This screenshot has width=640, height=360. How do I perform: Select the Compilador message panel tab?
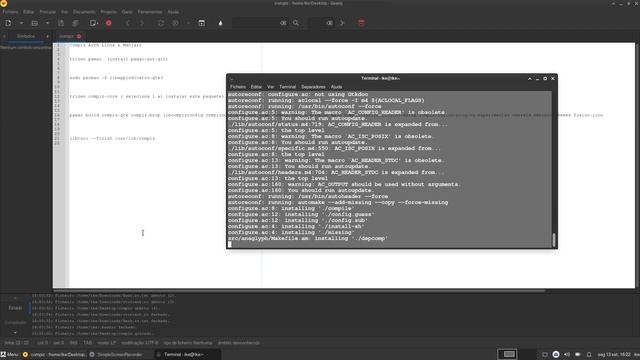point(16,322)
